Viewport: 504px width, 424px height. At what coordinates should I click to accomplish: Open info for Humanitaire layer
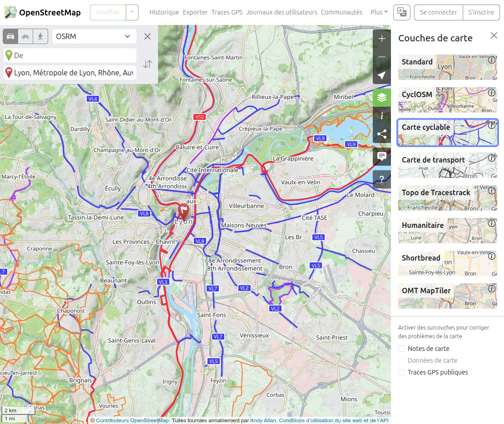tap(491, 223)
